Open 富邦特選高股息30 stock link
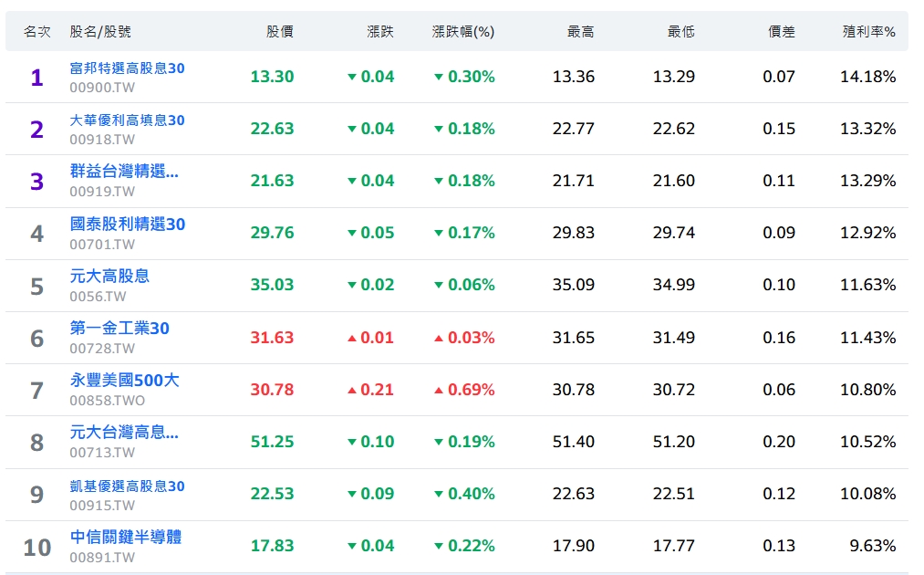 128,68
